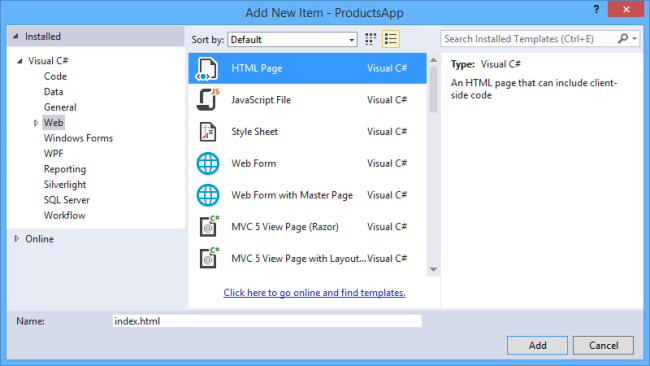Viewport: 650px width, 366px height.
Task: Select the WPF category
Action: click(x=53, y=154)
